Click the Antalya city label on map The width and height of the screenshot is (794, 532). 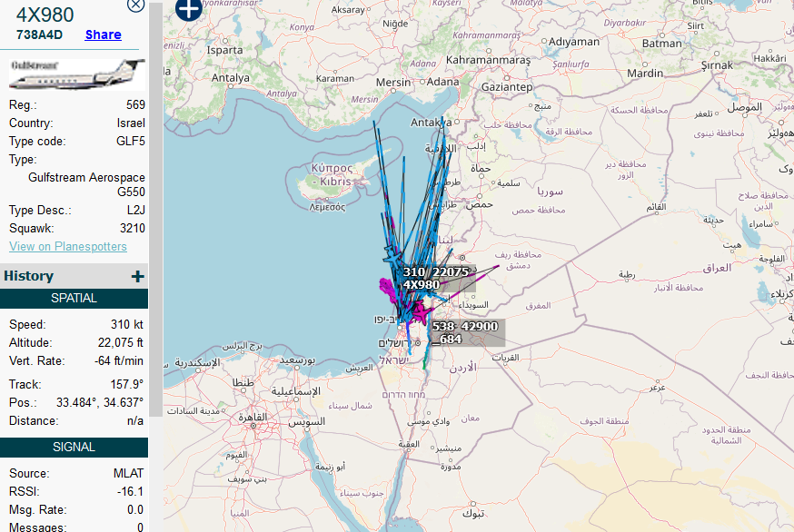231,78
